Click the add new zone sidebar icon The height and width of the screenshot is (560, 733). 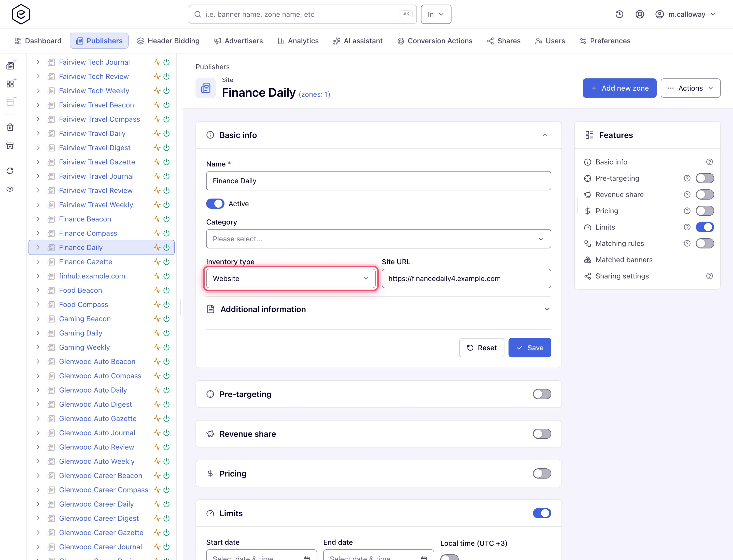(11, 83)
